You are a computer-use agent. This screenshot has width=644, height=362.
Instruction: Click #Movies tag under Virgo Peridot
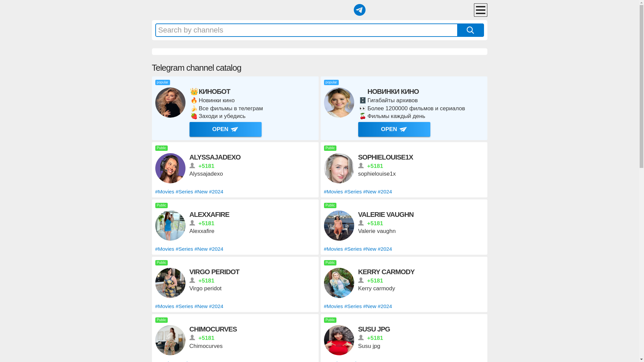point(165,306)
